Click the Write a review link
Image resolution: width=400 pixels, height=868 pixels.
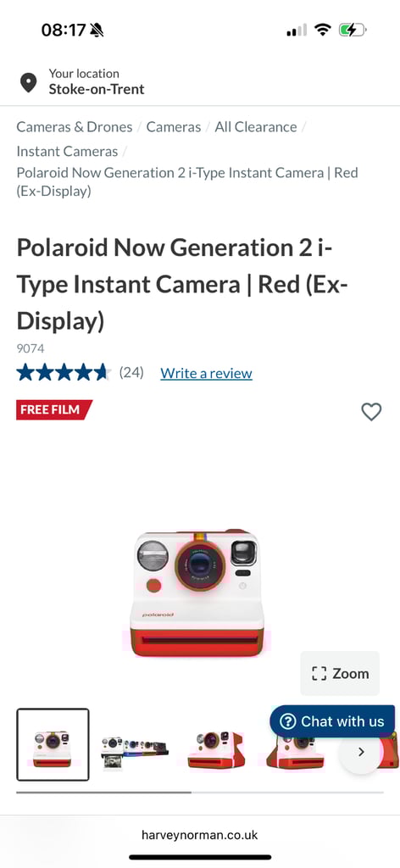click(x=207, y=373)
